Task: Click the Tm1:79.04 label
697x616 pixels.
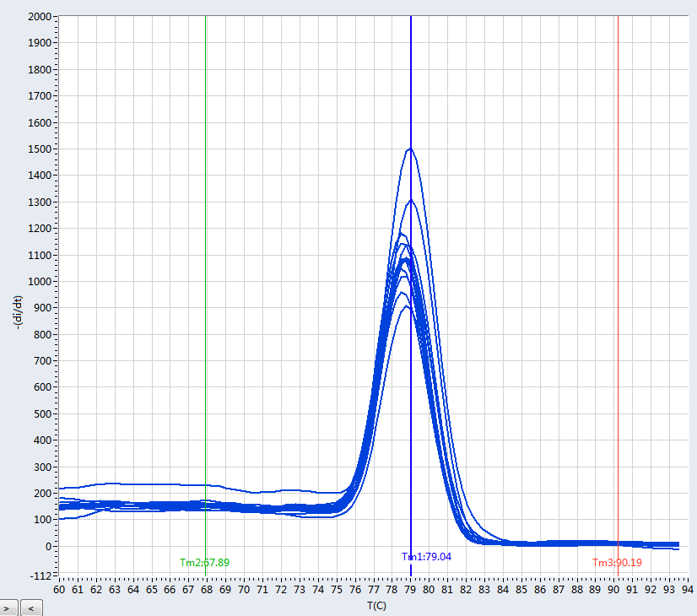Action: [427, 557]
